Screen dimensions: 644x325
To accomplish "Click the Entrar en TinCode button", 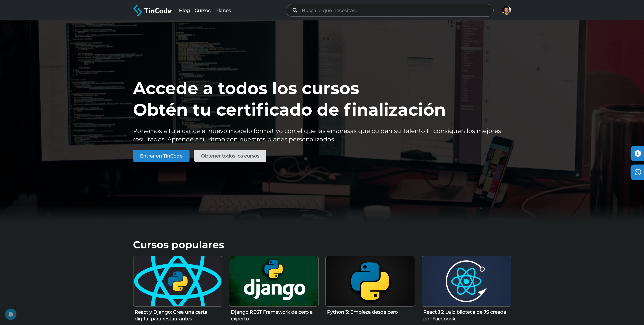I will coord(161,156).
